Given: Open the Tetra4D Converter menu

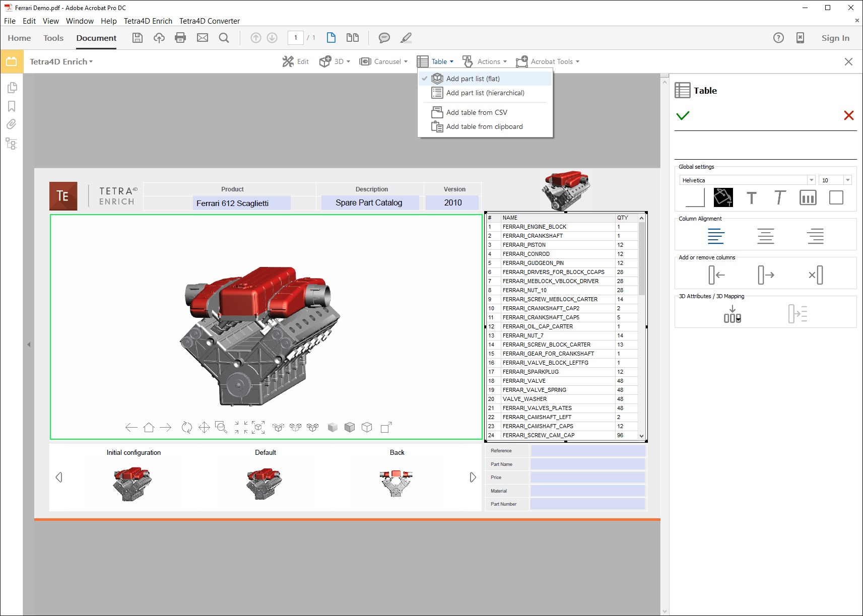Looking at the screenshot, I should (209, 21).
